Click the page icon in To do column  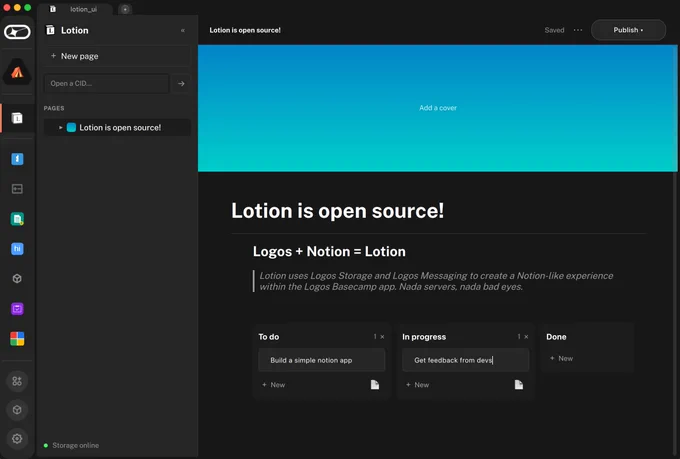[375, 384]
